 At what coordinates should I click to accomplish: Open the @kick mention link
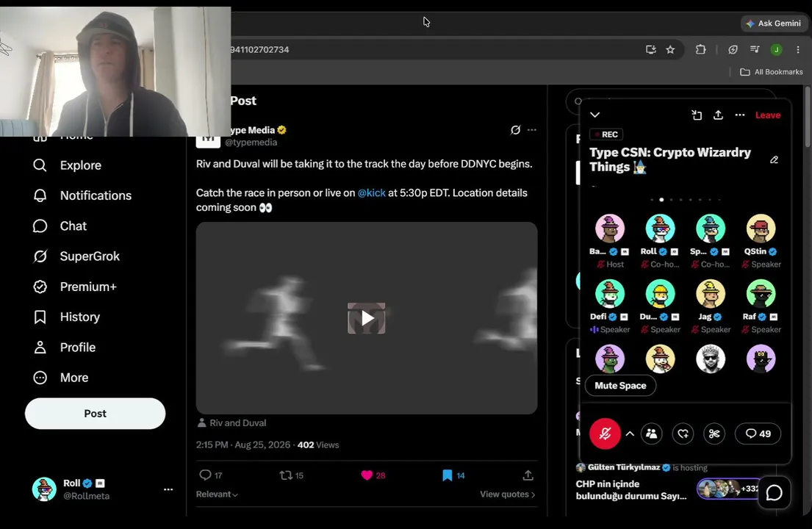(x=372, y=192)
